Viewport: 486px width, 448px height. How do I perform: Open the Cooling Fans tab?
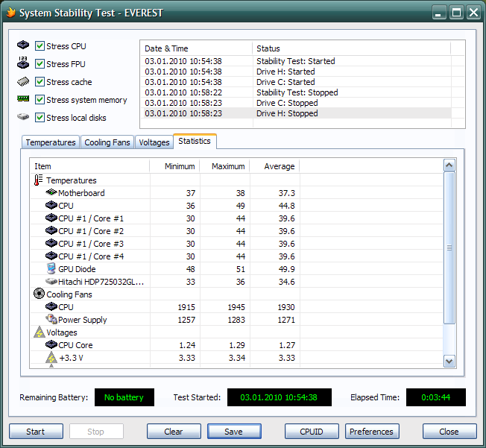[107, 142]
